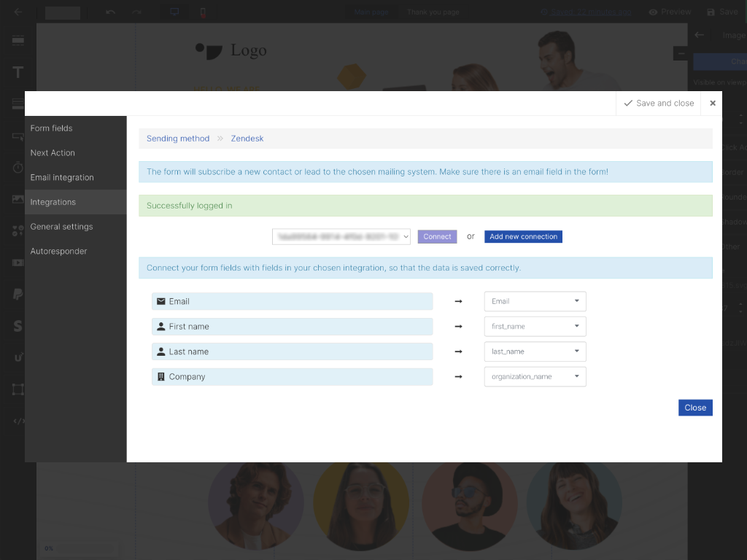
Task: Select the PayPal button widget icon
Action: 18,294
